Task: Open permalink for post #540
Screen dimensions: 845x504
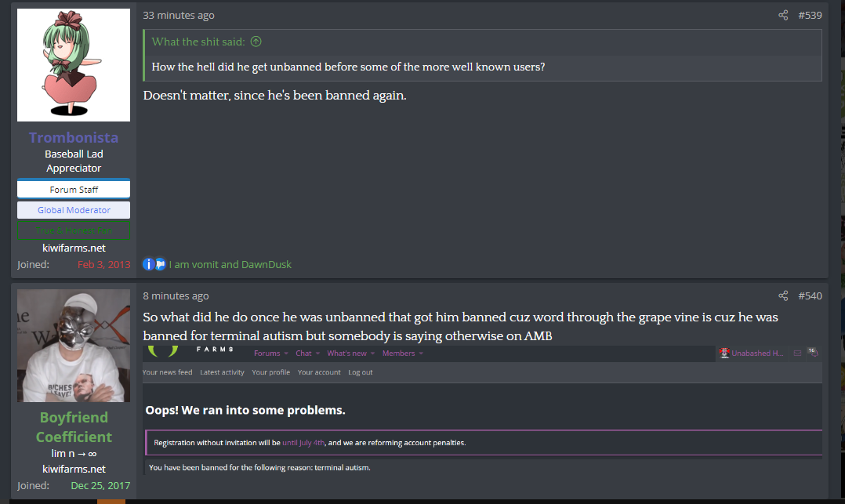Action: (810, 296)
